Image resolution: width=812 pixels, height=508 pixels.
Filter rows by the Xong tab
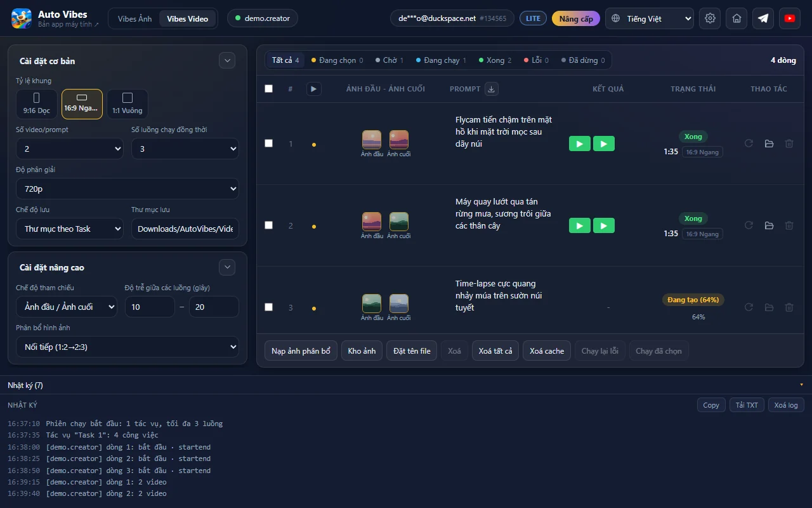click(495, 60)
